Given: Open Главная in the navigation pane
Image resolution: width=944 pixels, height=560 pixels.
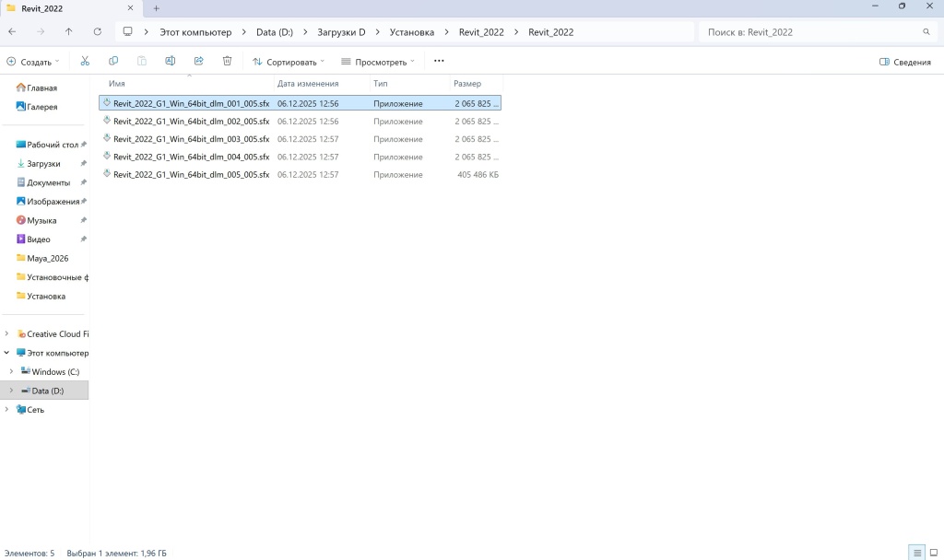Looking at the screenshot, I should (37, 87).
